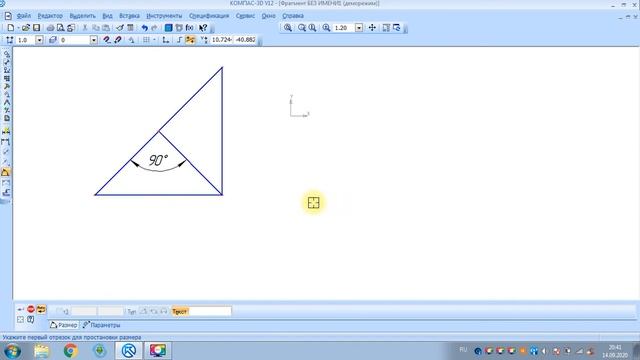Switch to the Параметры tab
The height and width of the screenshot is (360, 640).
[x=101, y=325]
